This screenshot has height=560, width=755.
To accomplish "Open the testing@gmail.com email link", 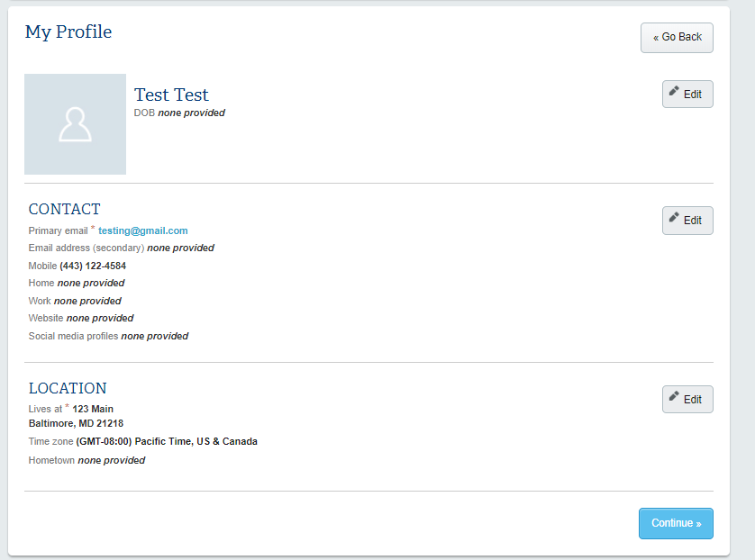I will click(142, 230).
